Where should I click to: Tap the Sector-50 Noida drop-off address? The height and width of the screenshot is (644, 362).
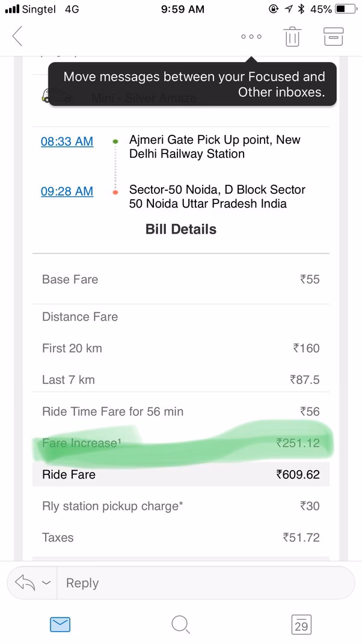pos(217,197)
